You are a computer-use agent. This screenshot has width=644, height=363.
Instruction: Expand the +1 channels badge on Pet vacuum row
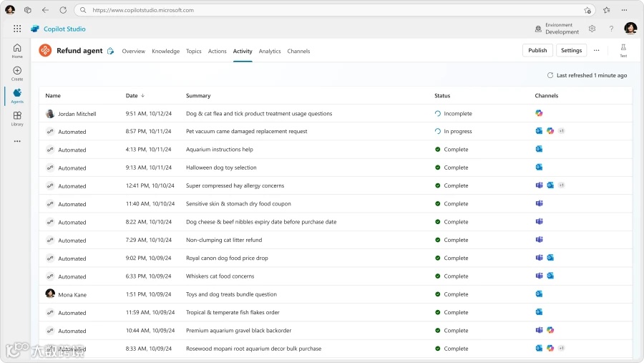tap(562, 131)
